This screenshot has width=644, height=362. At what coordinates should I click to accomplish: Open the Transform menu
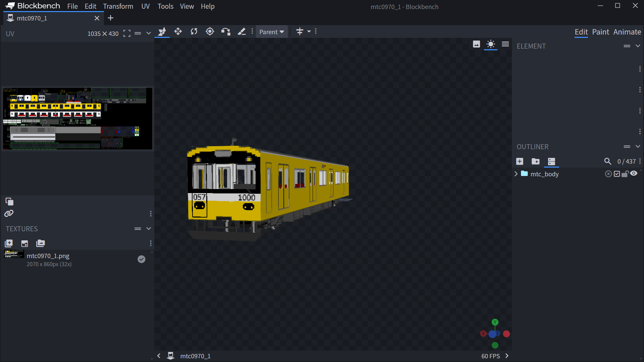[x=118, y=6]
